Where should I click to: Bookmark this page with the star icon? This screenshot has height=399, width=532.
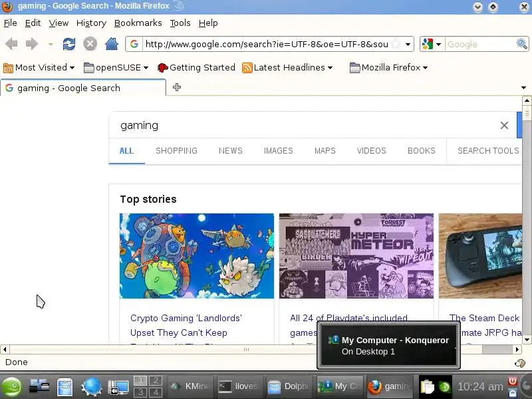tap(395, 44)
